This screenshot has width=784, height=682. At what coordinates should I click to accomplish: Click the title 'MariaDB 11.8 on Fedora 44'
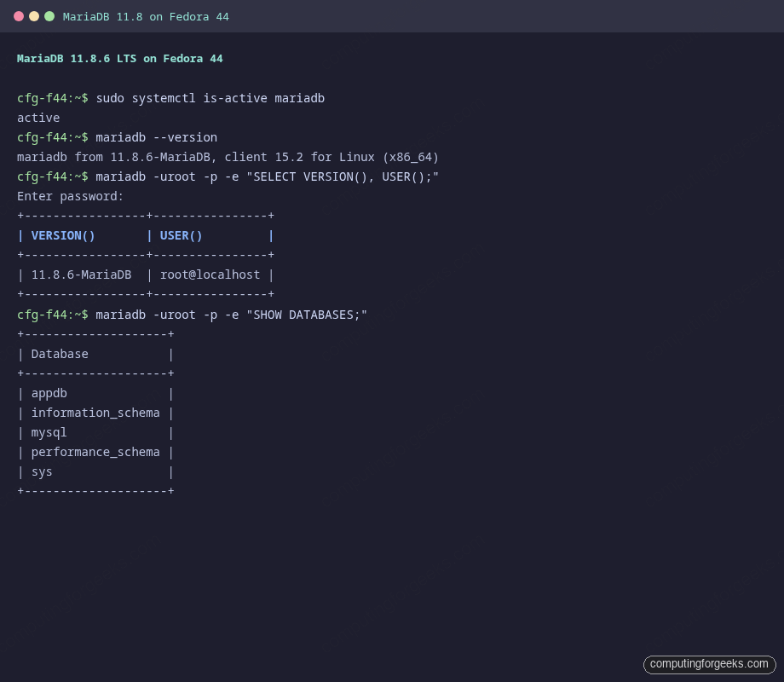tap(146, 17)
